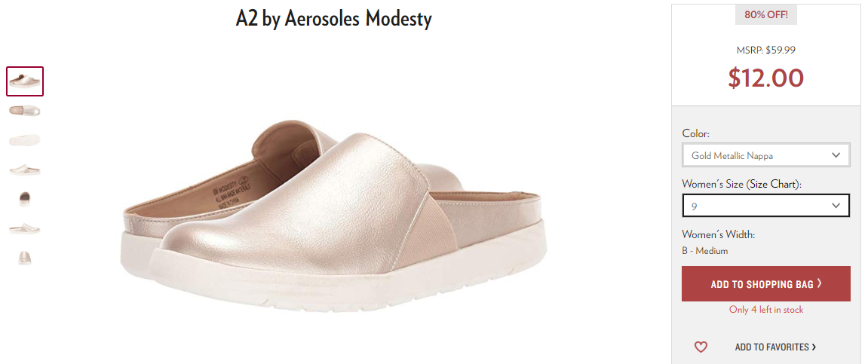Select the highlighted first pair-view thumbnail

coord(25,81)
